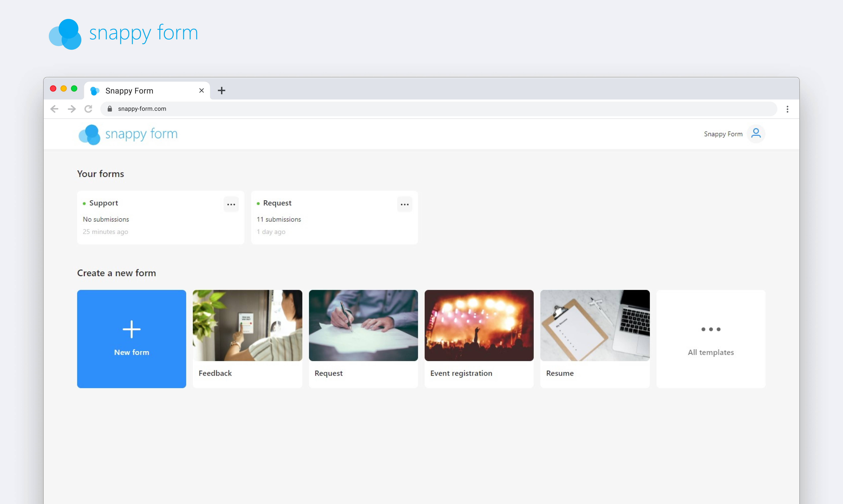Click the snappy form header logo

pos(128,134)
